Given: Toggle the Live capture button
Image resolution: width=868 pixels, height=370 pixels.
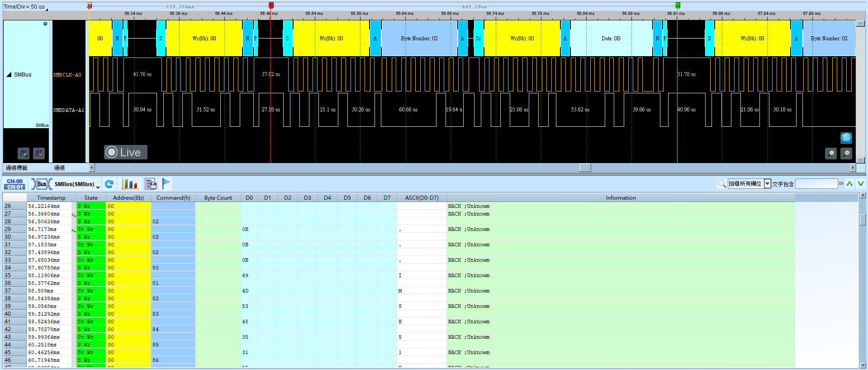Looking at the screenshot, I should point(126,152).
